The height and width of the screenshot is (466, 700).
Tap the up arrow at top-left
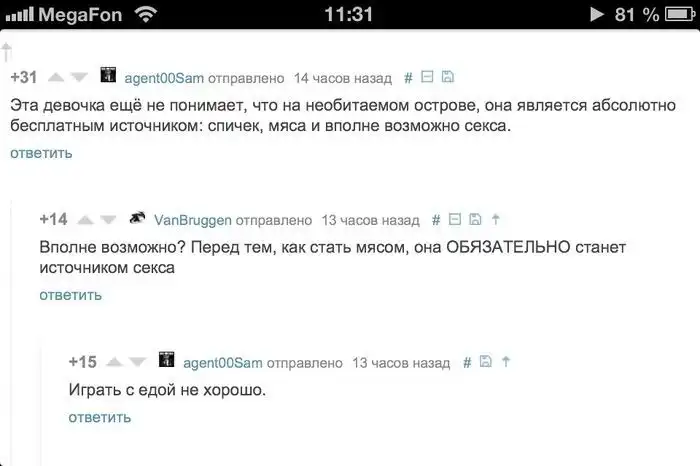click(x=6, y=52)
